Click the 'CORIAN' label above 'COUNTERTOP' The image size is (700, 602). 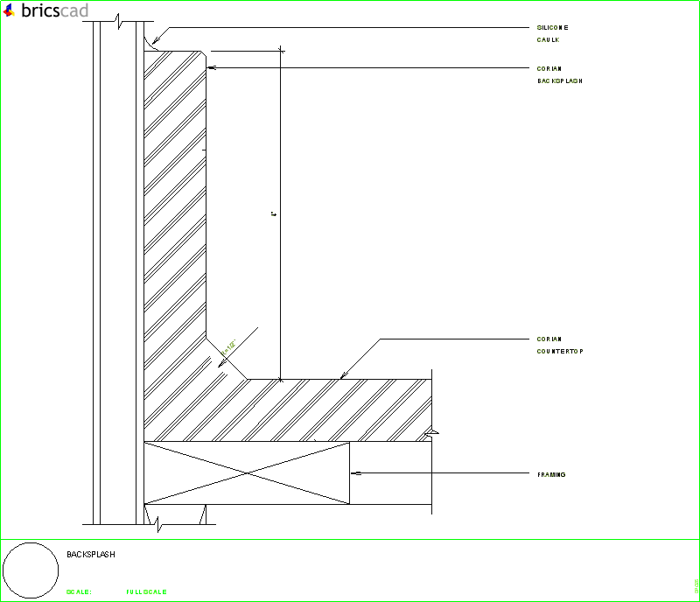click(x=549, y=339)
